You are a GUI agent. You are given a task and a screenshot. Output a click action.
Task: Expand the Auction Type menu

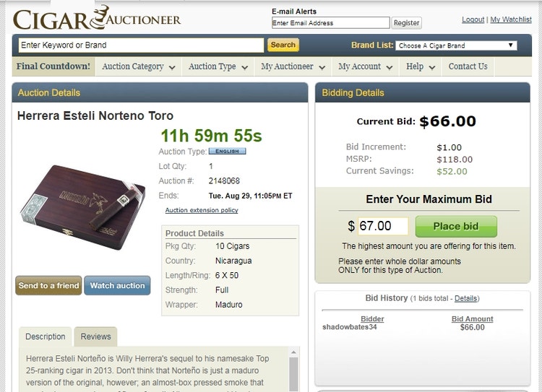(218, 66)
